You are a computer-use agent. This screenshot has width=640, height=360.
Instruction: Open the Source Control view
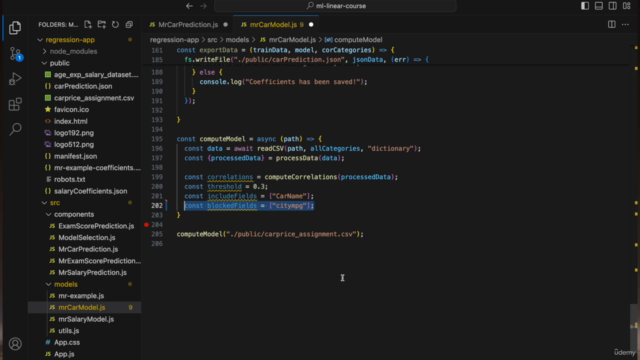coord(15,53)
